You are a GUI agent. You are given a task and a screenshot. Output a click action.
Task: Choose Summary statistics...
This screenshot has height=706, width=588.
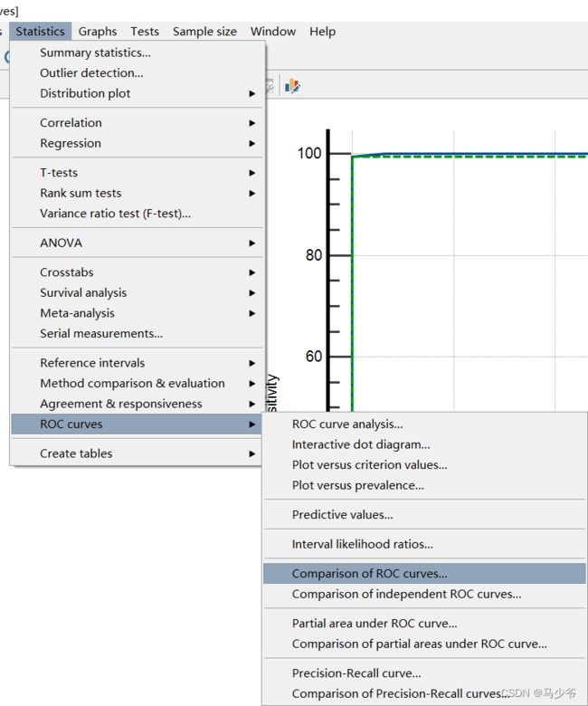(x=138, y=52)
